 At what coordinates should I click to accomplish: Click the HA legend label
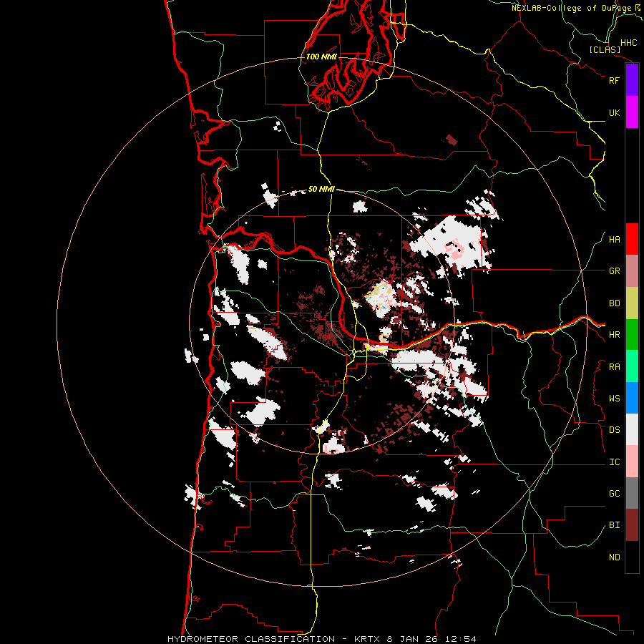point(614,240)
